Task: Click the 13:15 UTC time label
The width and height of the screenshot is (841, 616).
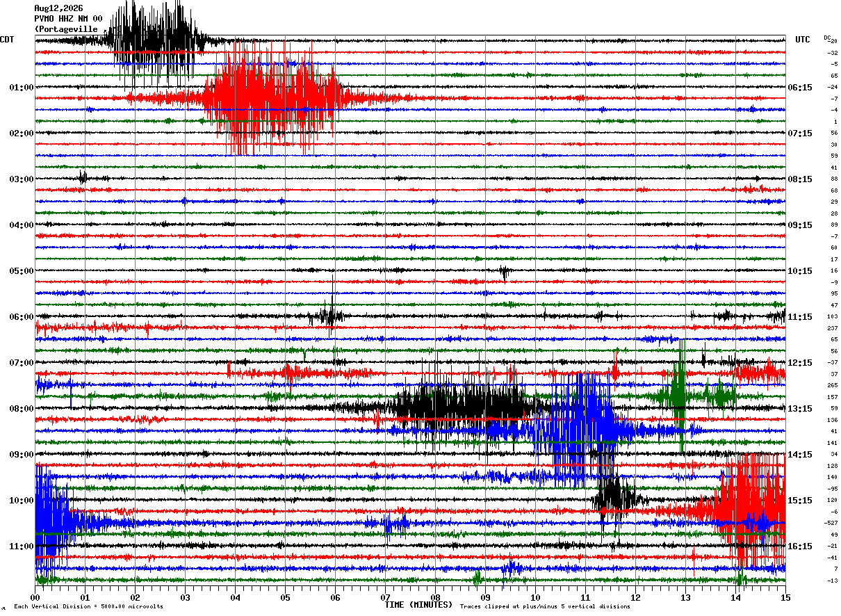Action: pos(800,409)
